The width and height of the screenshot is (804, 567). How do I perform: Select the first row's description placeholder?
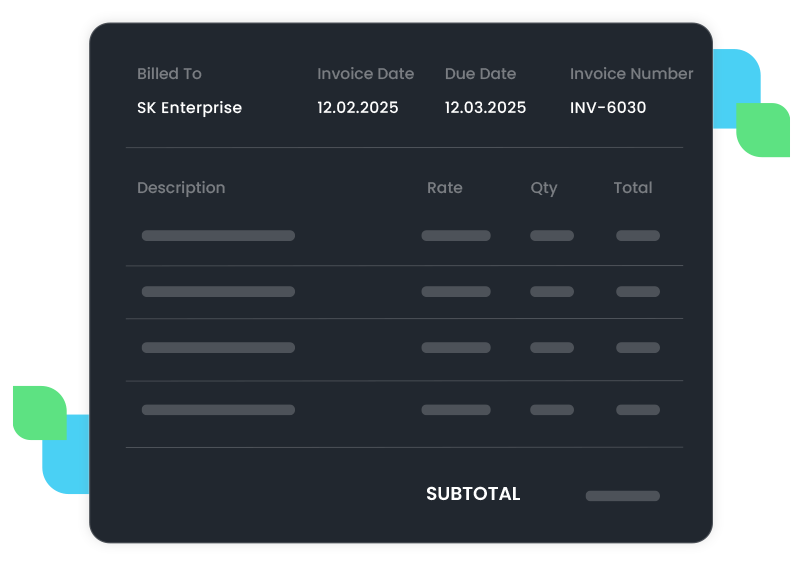(x=218, y=236)
